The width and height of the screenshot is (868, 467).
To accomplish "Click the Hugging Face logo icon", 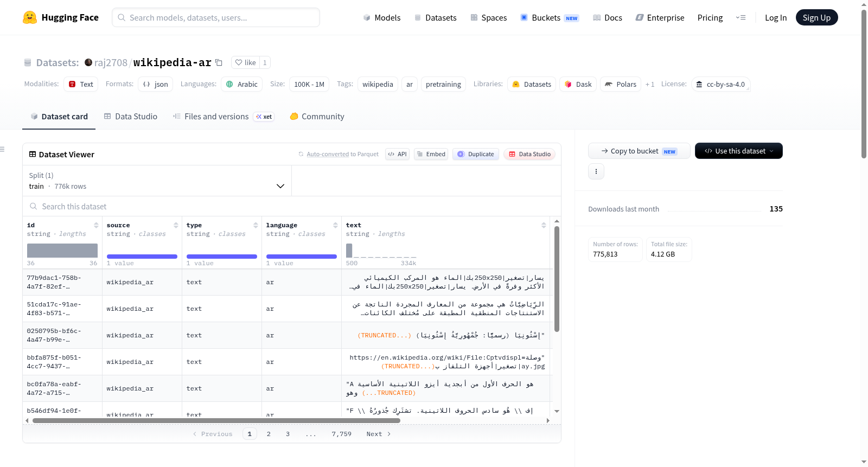I will click(30, 17).
